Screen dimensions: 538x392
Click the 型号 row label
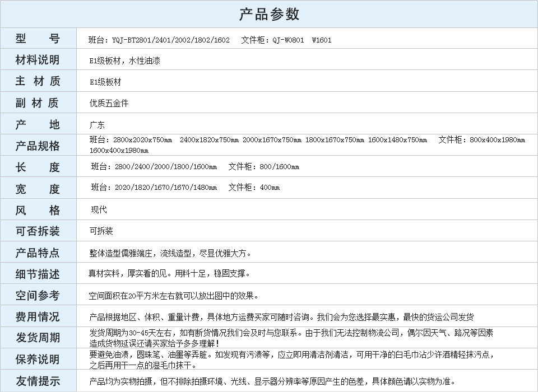(38, 39)
